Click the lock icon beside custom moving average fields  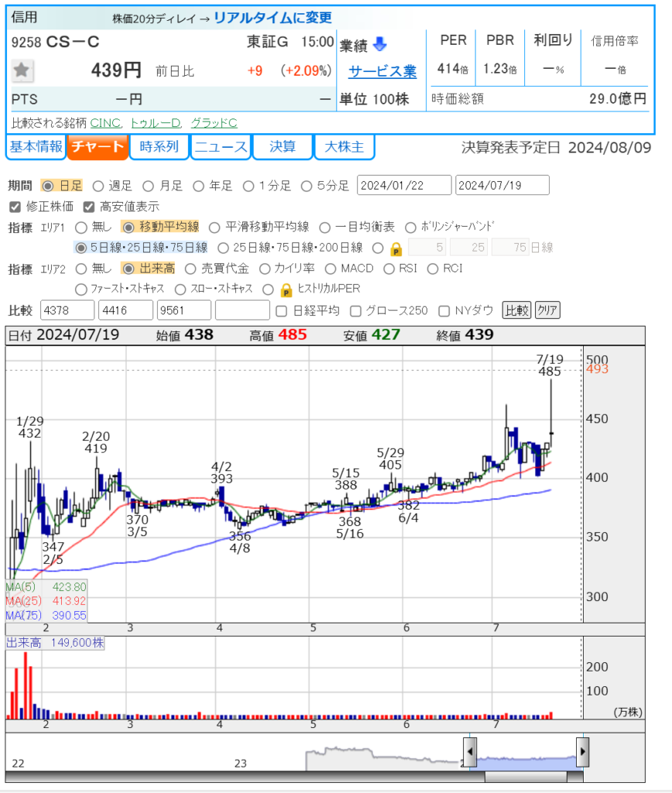396,249
